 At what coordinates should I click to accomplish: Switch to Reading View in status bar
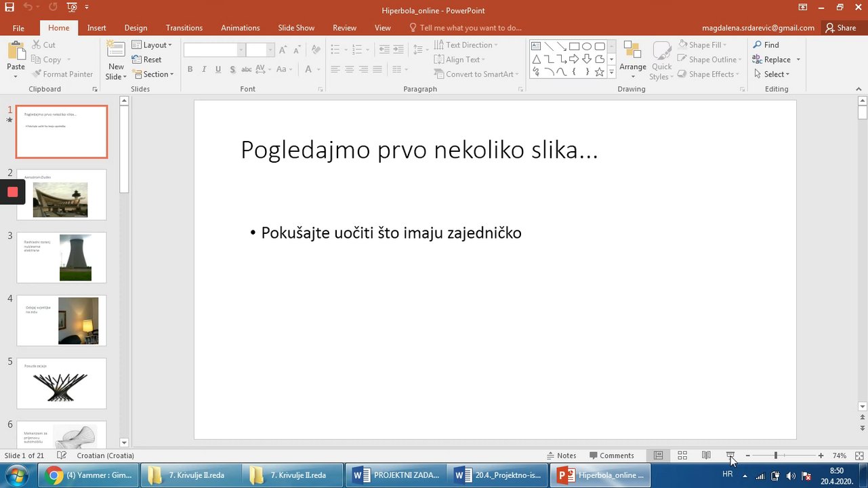706,455
